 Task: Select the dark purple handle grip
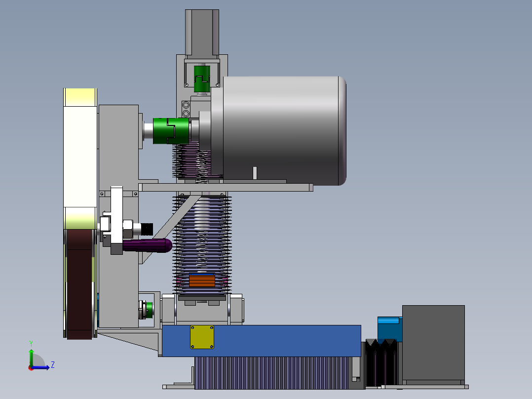[148, 245]
